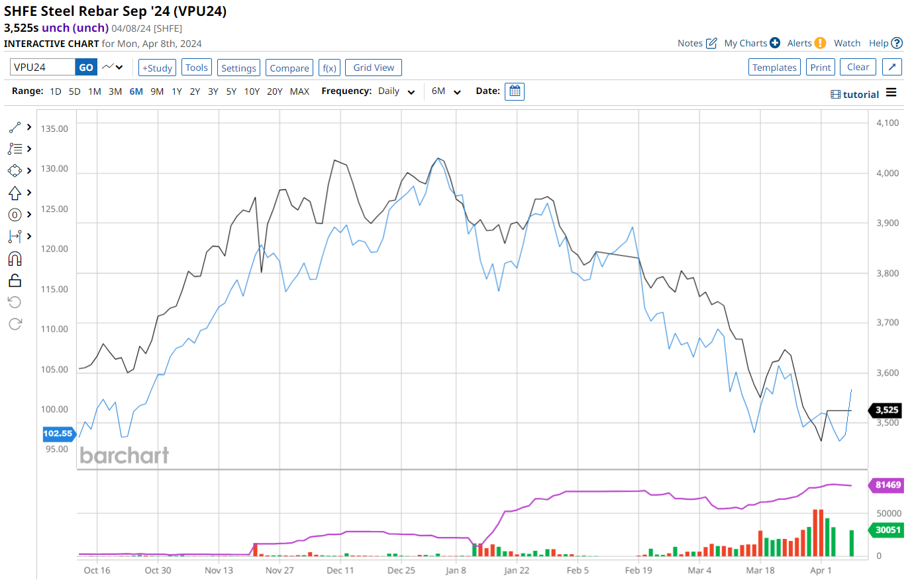Viewport: 916px width, 588px height.
Task: Click the expand chart fullscreen icon
Action: coord(892,68)
